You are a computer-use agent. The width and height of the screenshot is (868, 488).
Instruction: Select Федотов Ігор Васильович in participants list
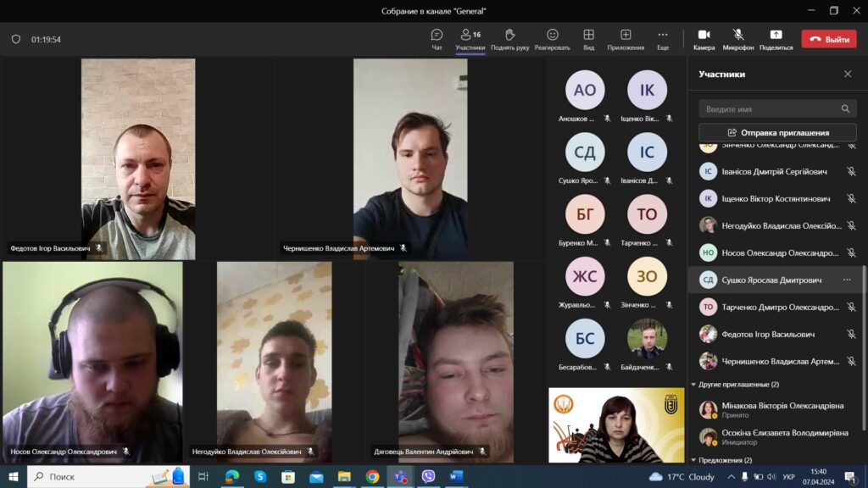click(x=768, y=335)
